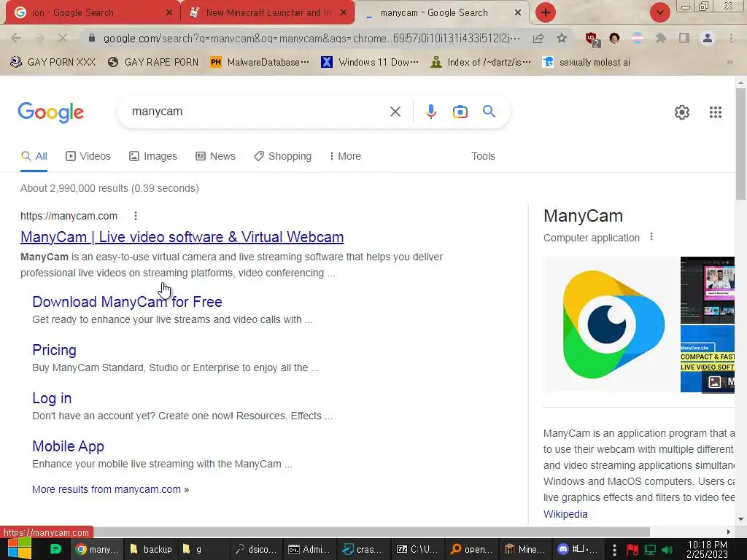Bookmark this page with the star
This screenshot has width=747, height=560.
[562, 38]
